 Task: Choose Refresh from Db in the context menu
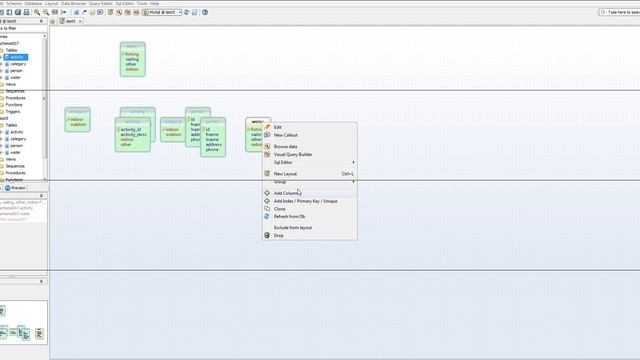[x=310, y=217]
